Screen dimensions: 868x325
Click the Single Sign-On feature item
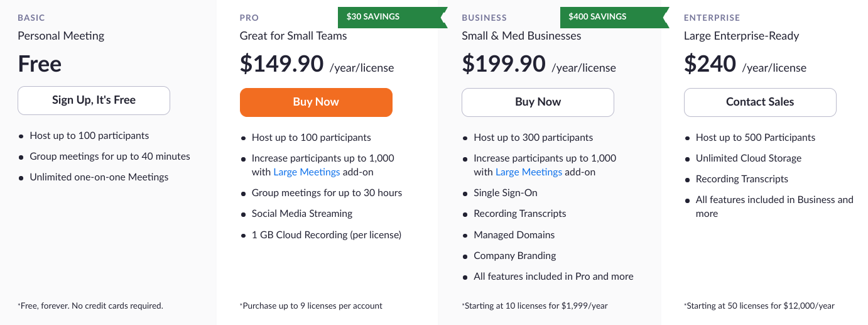tap(506, 193)
